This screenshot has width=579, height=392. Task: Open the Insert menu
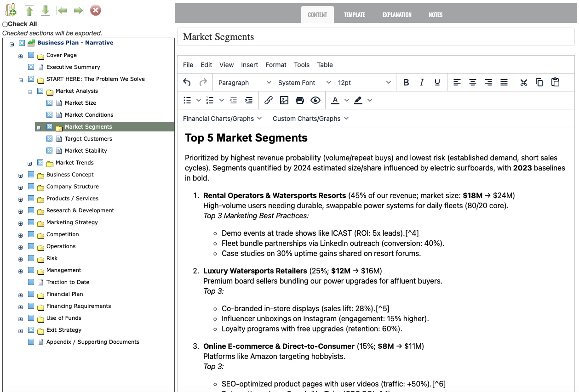point(250,65)
